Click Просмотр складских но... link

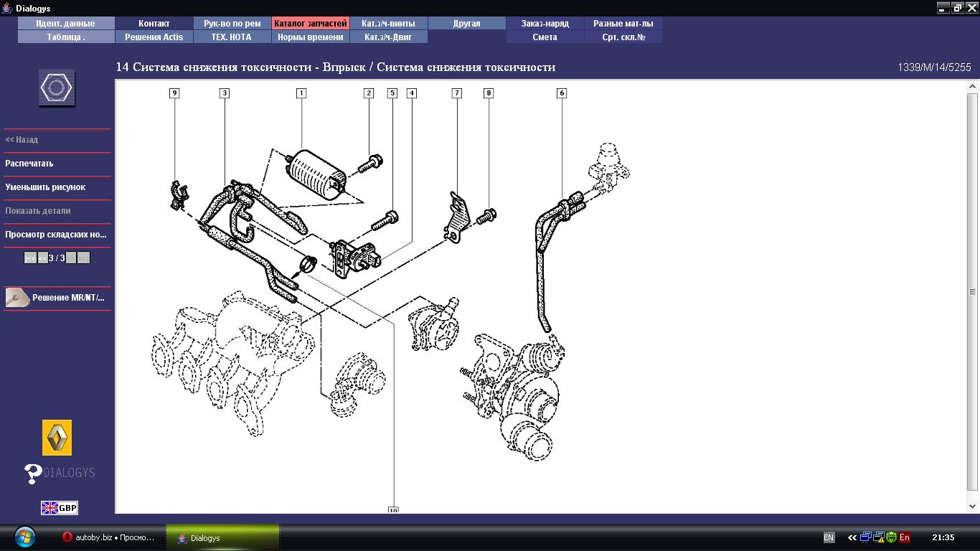coord(56,235)
